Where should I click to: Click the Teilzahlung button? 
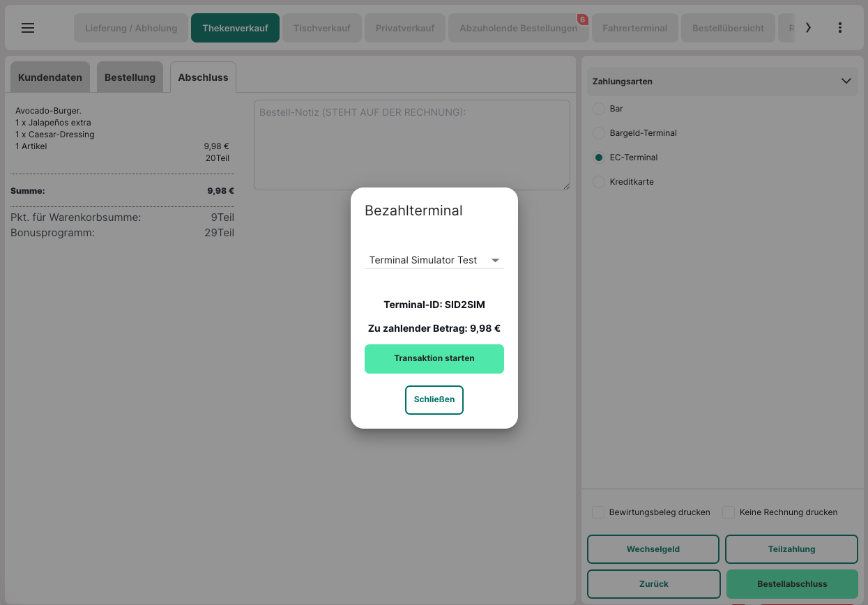click(x=791, y=549)
